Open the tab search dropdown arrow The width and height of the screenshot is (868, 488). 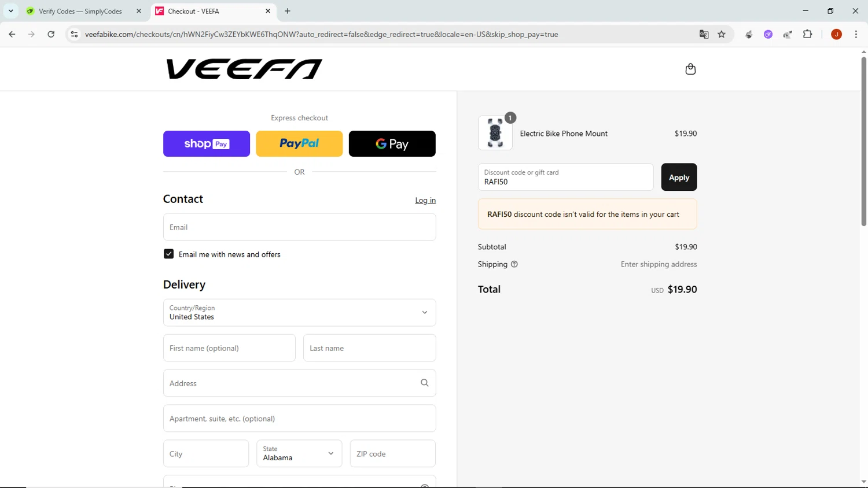point(10,11)
